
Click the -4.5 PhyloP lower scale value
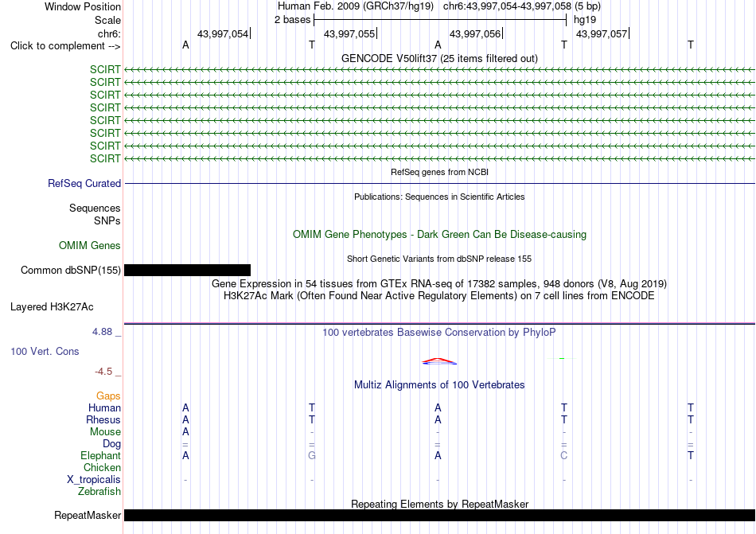103,371
